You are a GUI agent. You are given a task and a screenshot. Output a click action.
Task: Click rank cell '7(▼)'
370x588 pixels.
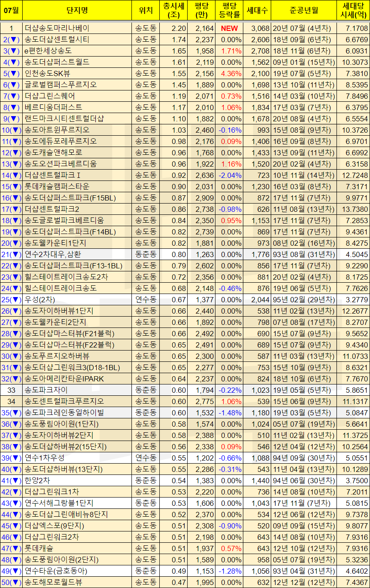pyautogui.click(x=11, y=96)
